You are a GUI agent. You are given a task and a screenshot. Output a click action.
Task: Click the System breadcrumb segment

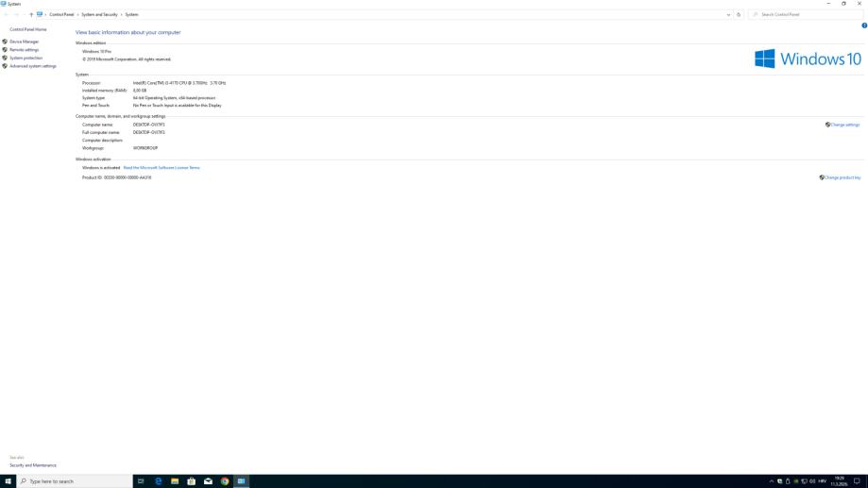pyautogui.click(x=131, y=14)
